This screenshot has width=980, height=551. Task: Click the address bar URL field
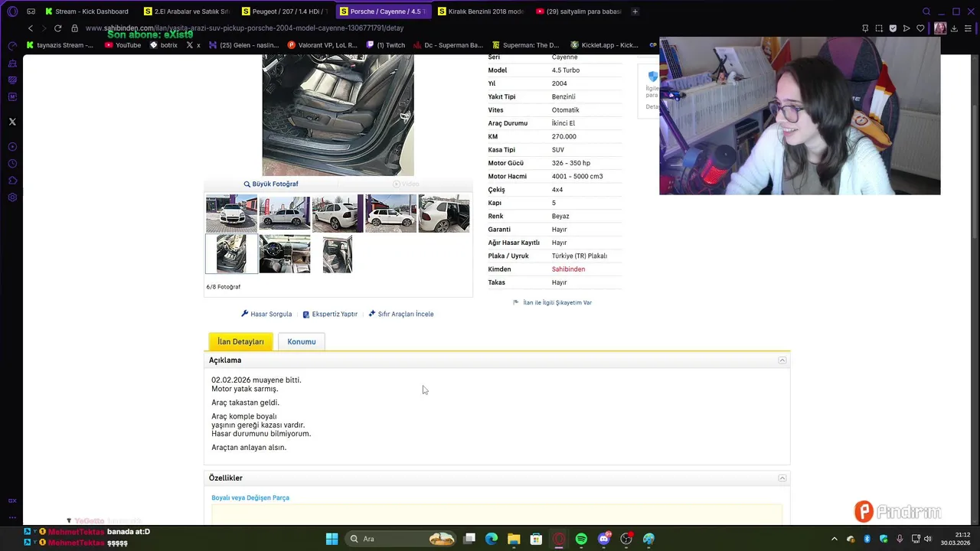459,28
